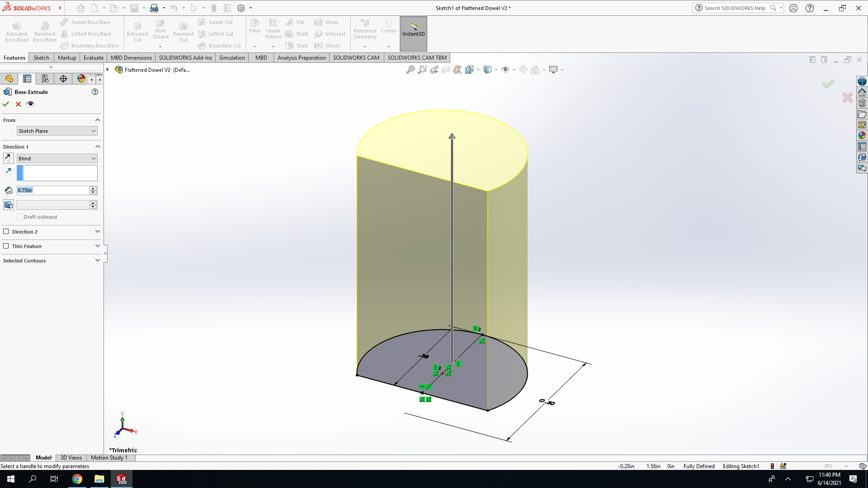The height and width of the screenshot is (488, 868).
Task: Open the Simulation tab
Action: [x=232, y=58]
